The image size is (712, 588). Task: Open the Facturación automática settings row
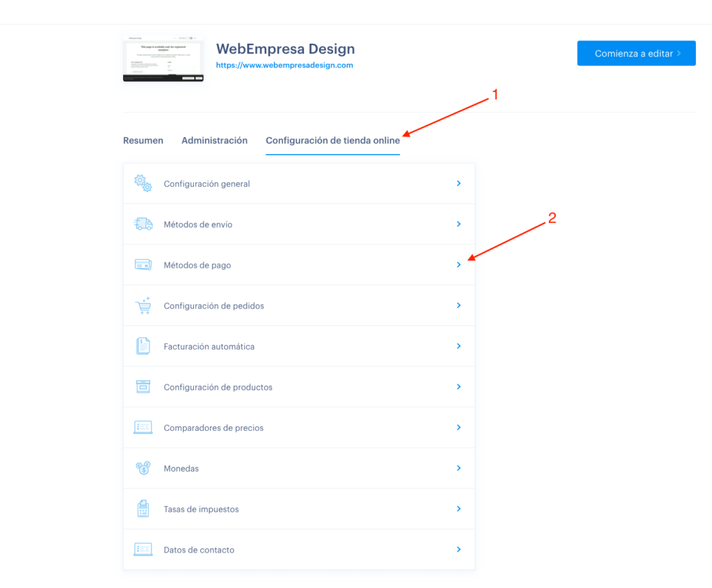[x=299, y=346]
